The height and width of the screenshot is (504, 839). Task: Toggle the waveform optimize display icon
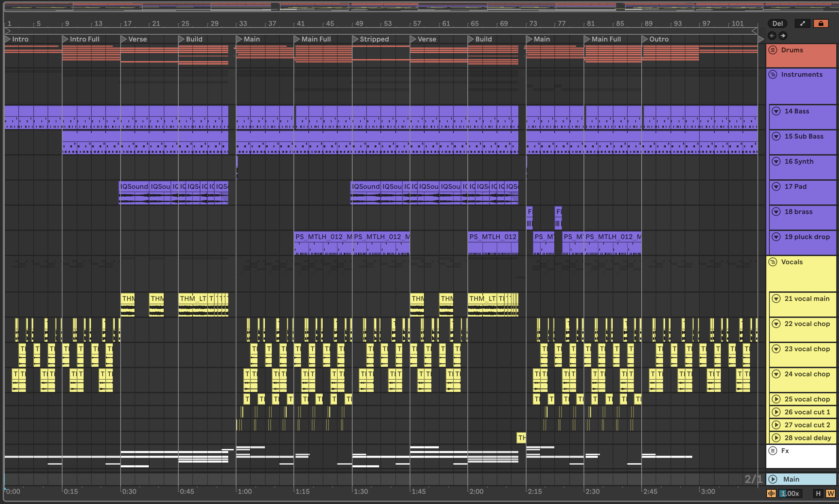tap(771, 493)
